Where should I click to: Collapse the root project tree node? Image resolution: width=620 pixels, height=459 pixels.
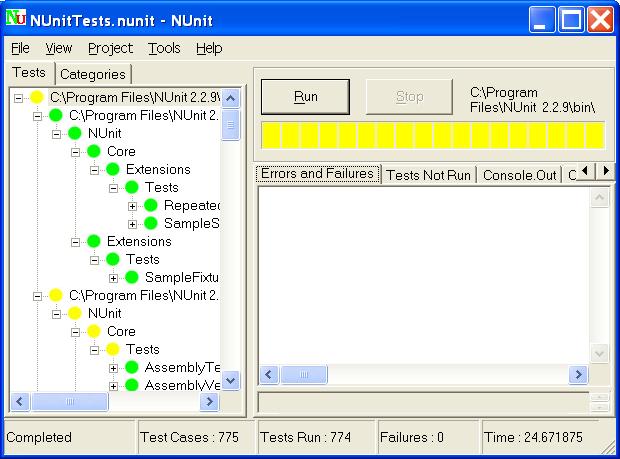[18, 97]
